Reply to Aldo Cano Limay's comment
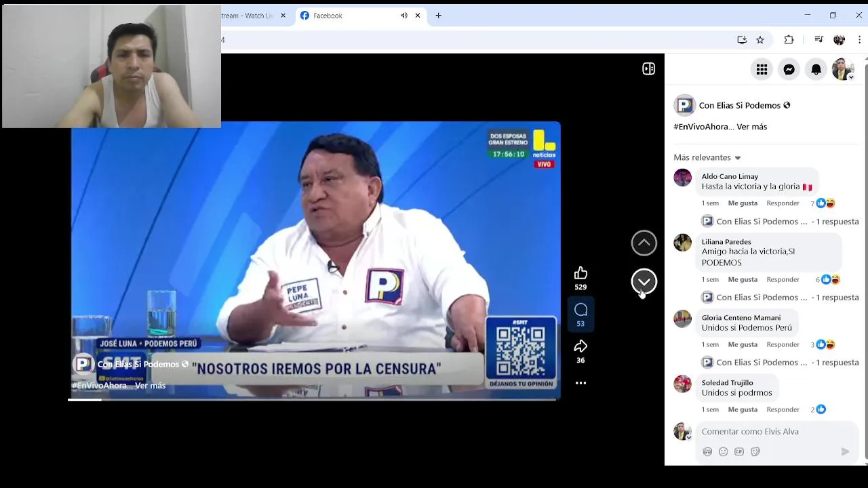 [x=783, y=203]
